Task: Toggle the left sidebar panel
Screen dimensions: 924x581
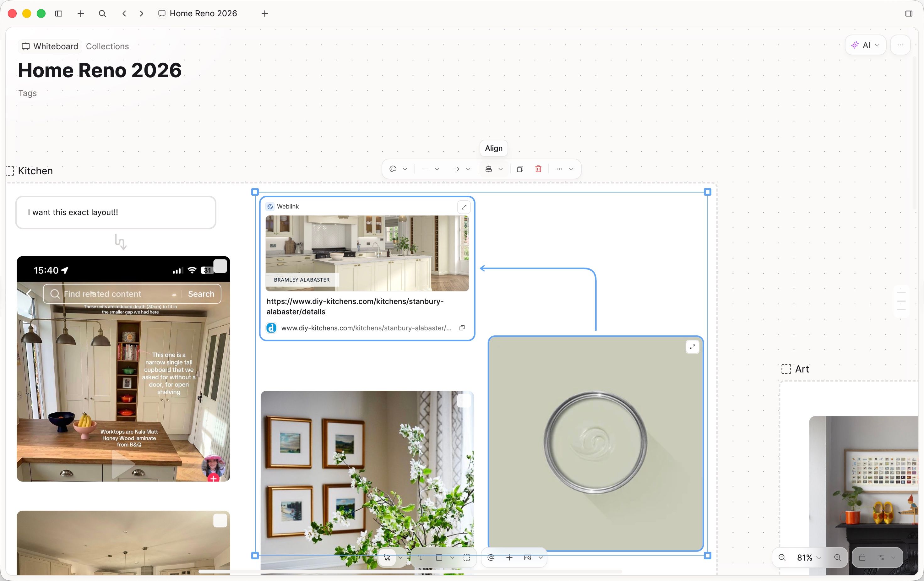Action: 59,14
